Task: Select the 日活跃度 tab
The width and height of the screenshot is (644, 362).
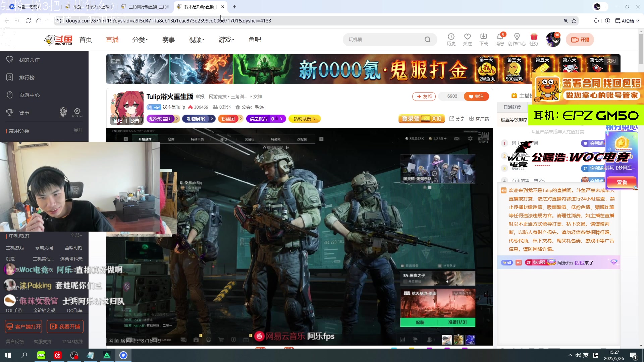Action: 512,107
